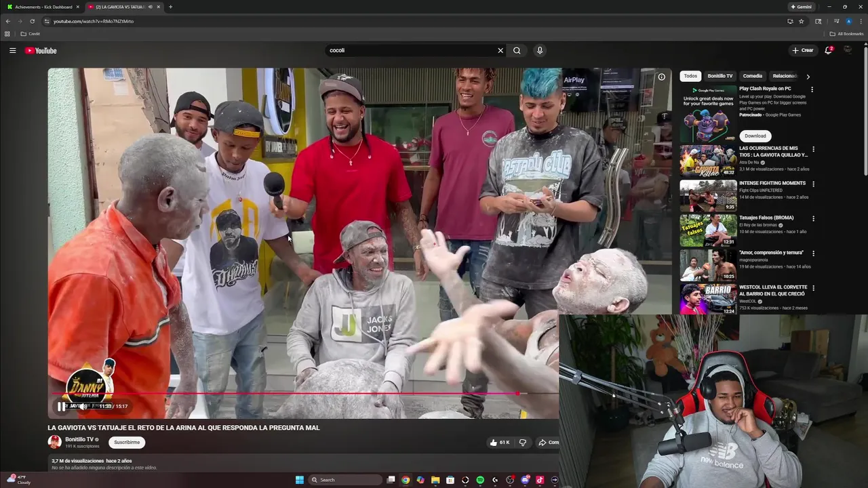The height and width of the screenshot is (488, 868).
Task: Seek on the red video progress bar
Action: coord(285,393)
